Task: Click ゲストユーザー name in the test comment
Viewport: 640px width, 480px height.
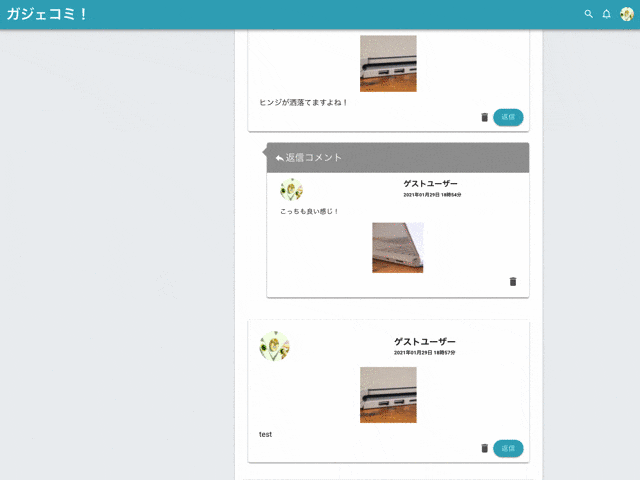Action: 424,341
